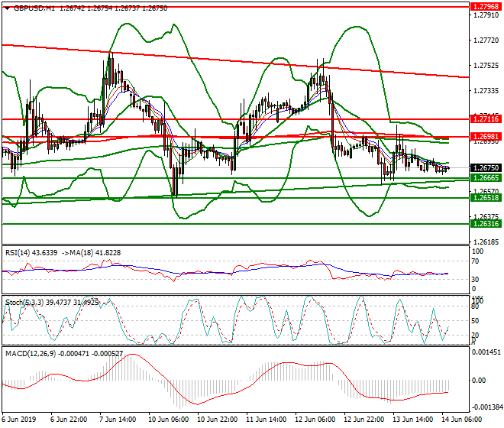Click the 11 Jun 14:00 time label

point(266,420)
